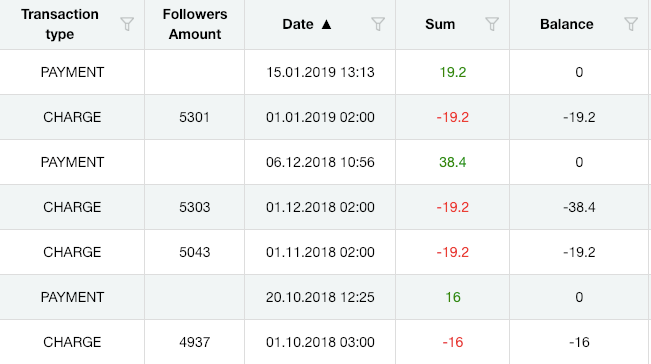The width and height of the screenshot is (651, 364).
Task: Sort by the Date column header
Action: [x=298, y=24]
